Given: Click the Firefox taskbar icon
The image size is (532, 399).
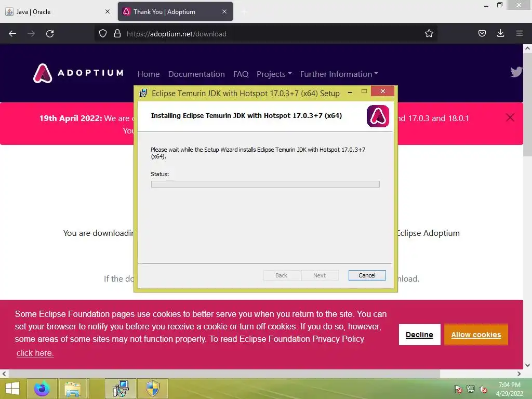Looking at the screenshot, I should click(42, 389).
